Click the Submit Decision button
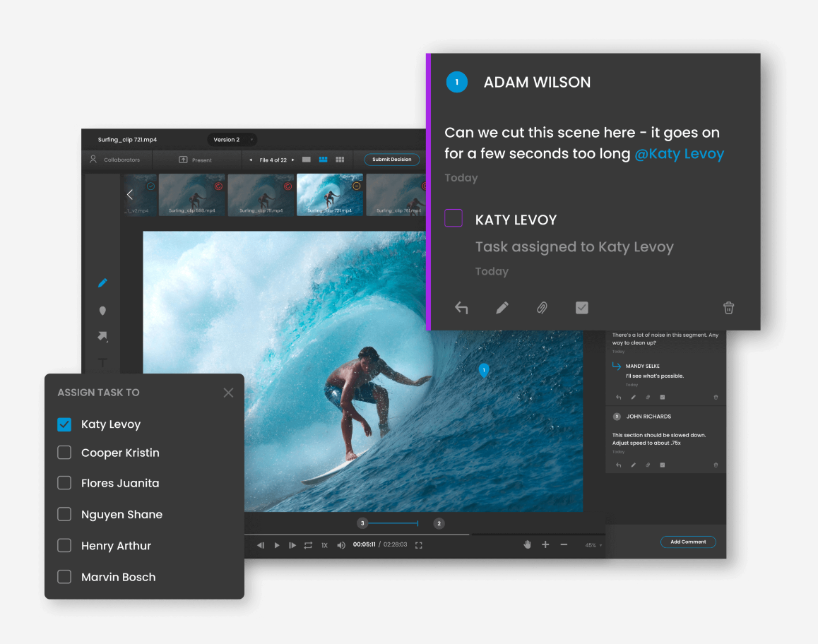 392,160
